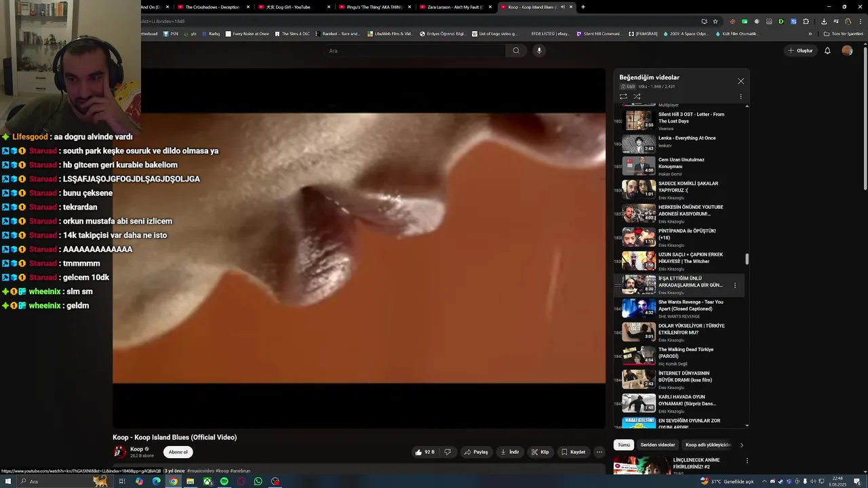
Task: Select the Tümü filter chip
Action: point(624,445)
